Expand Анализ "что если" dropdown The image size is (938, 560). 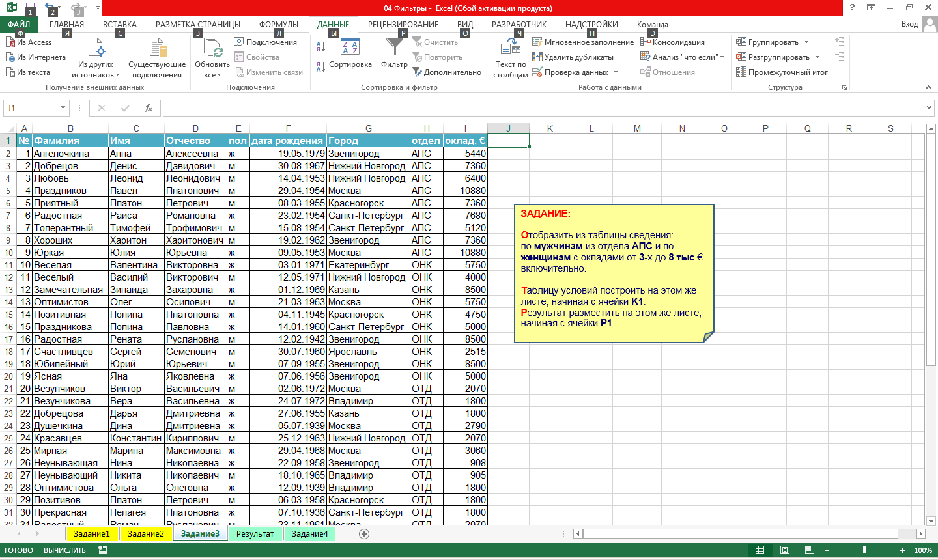click(x=722, y=57)
